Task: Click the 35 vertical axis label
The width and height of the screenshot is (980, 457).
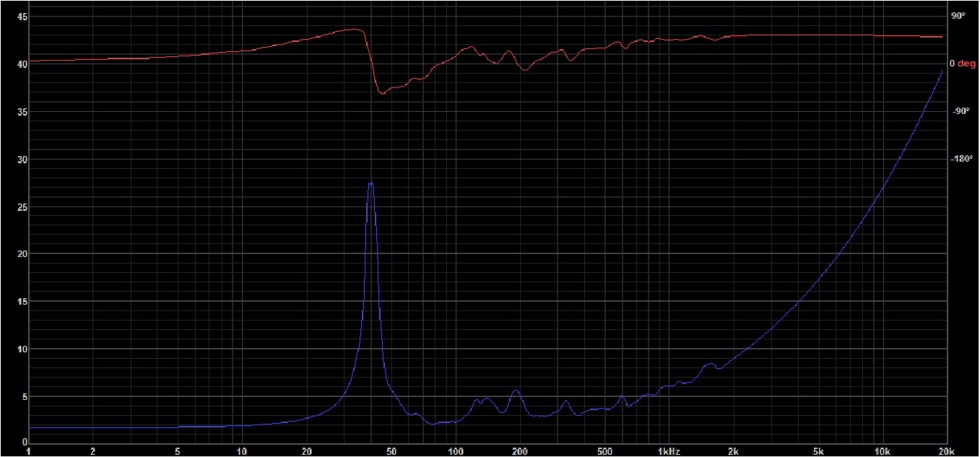Action: (x=22, y=112)
